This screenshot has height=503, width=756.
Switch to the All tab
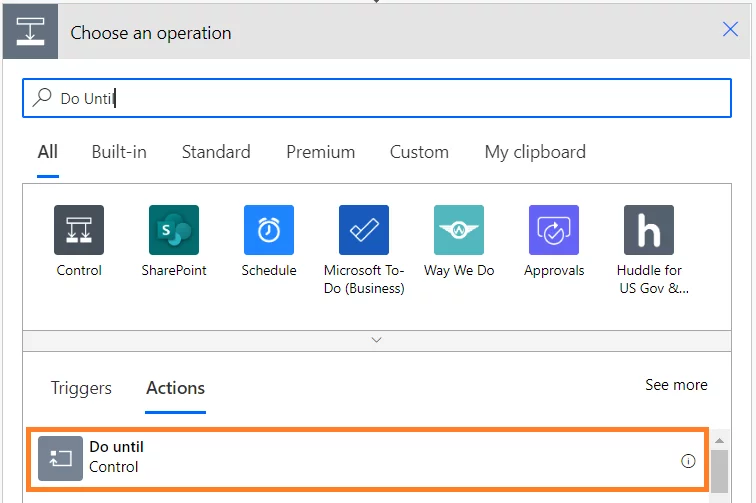click(x=48, y=152)
